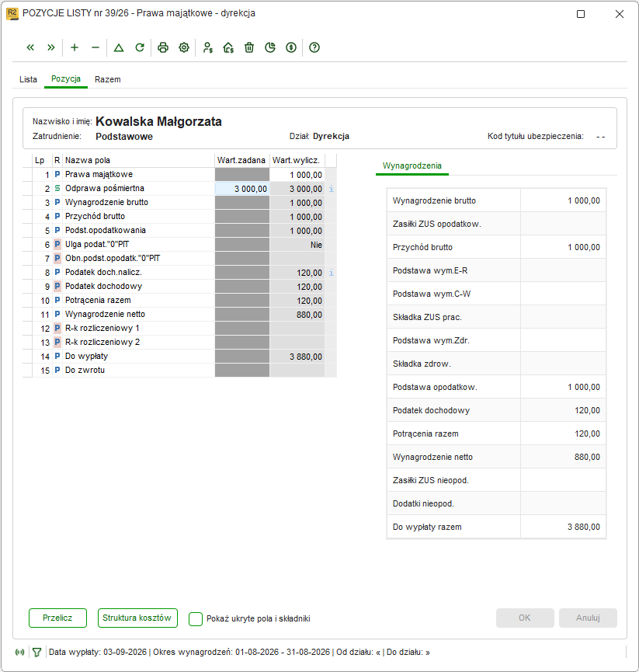Refresh the data with the circular arrow icon
The height and width of the screenshot is (672, 639).
140,47
